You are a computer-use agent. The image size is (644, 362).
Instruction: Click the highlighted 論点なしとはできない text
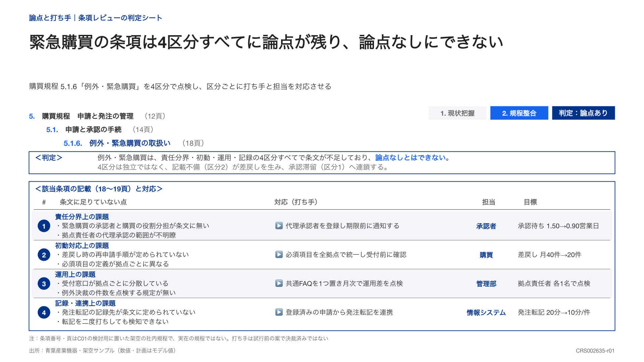pos(410,158)
